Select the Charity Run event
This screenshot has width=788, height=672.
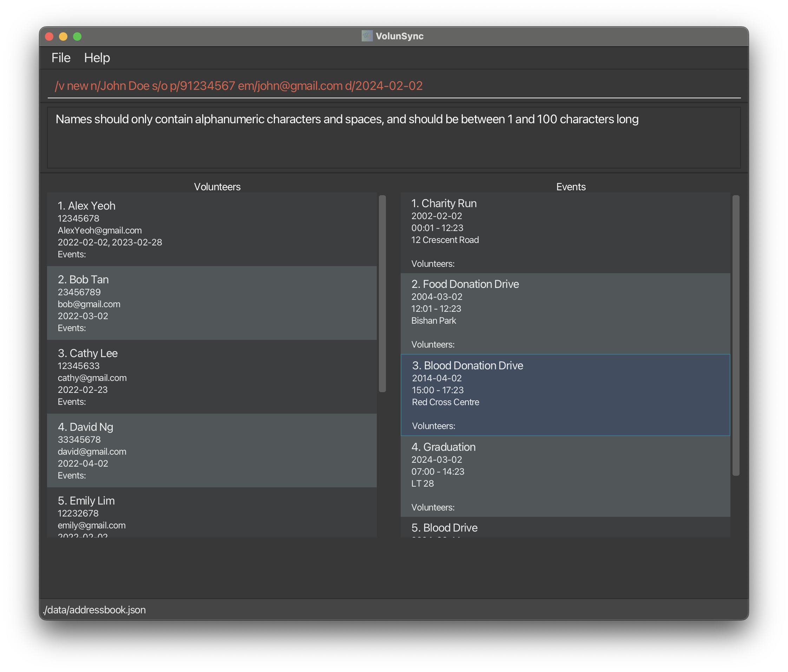(x=565, y=233)
